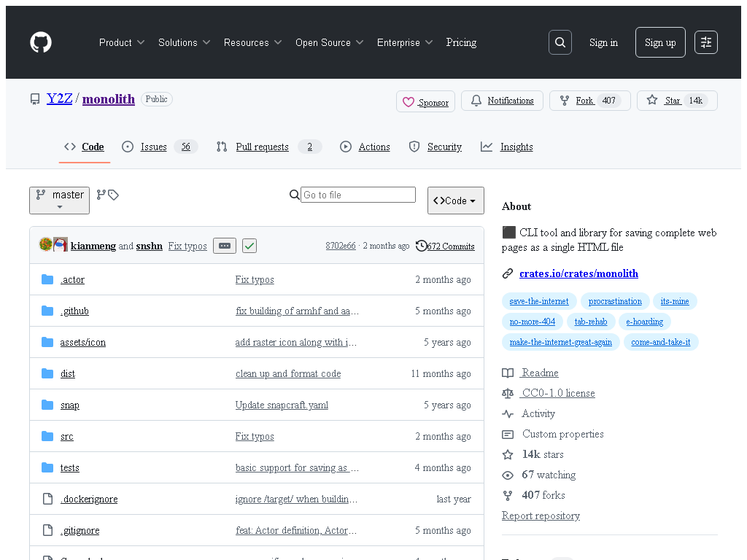Open the 407 forks link
This screenshot has height=560, width=747.
(x=543, y=495)
